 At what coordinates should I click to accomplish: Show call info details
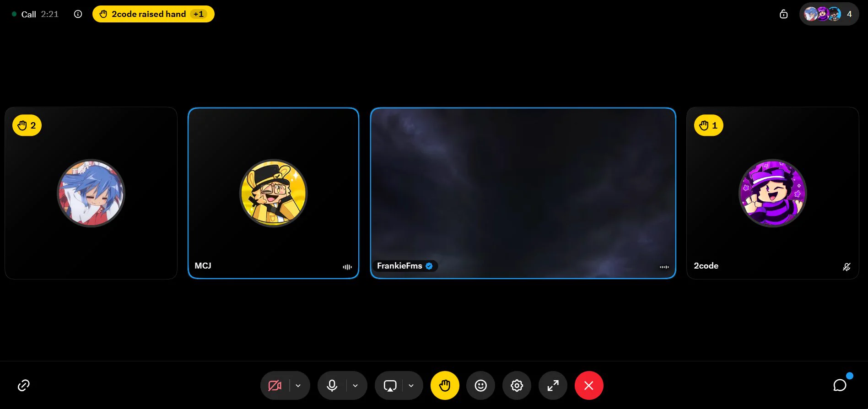(x=78, y=14)
